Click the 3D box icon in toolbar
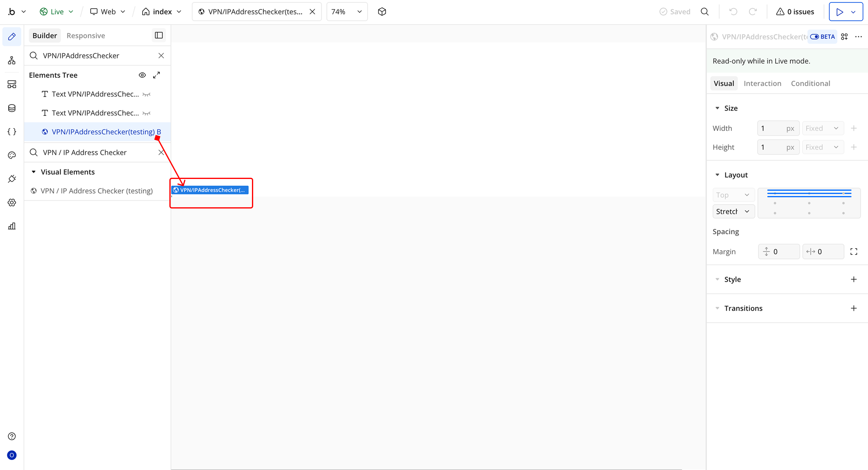 click(382, 12)
